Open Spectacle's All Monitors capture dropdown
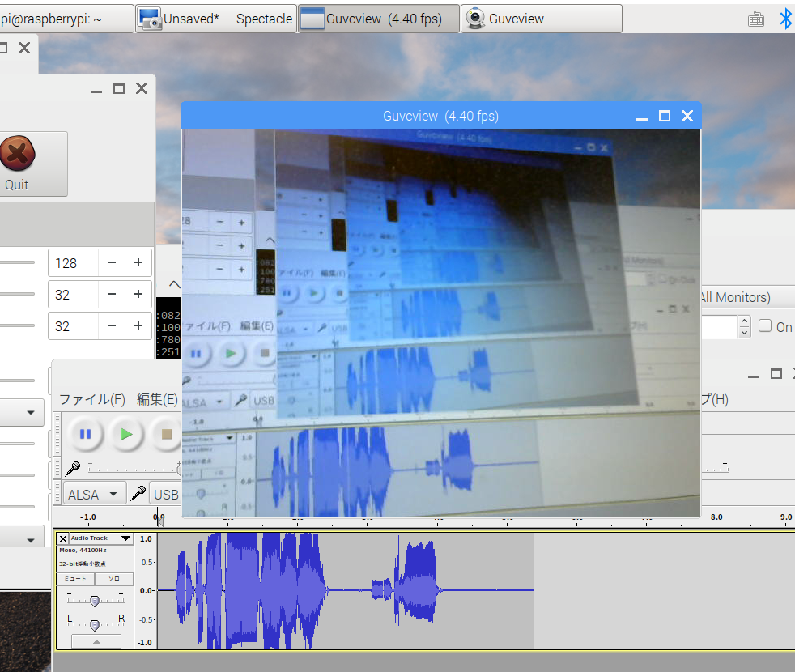 748,297
